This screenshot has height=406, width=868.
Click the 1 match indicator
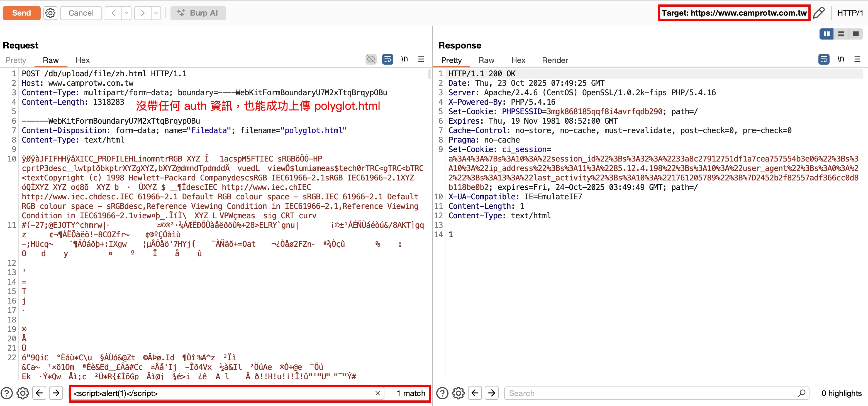point(411,393)
